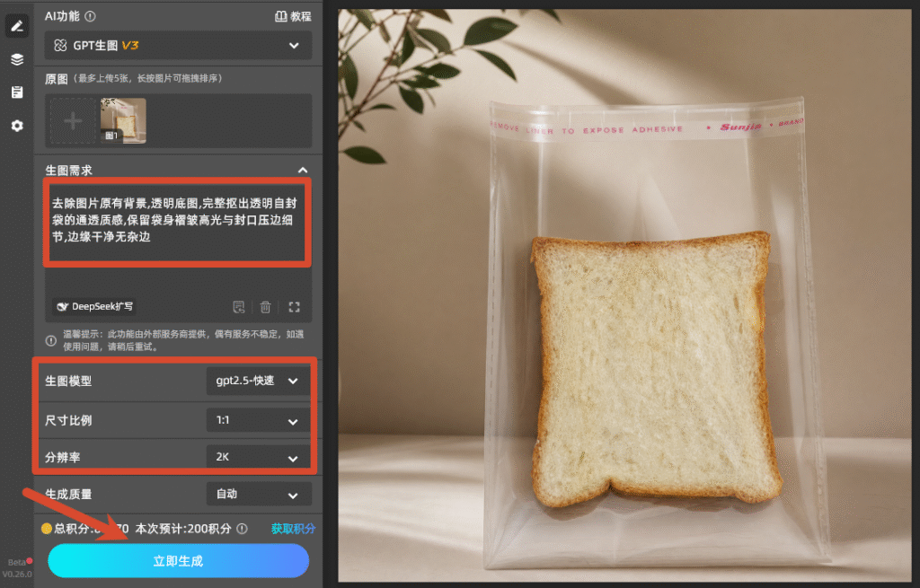The width and height of the screenshot is (920, 588).
Task: Click the plus box to add image
Action: click(x=73, y=121)
